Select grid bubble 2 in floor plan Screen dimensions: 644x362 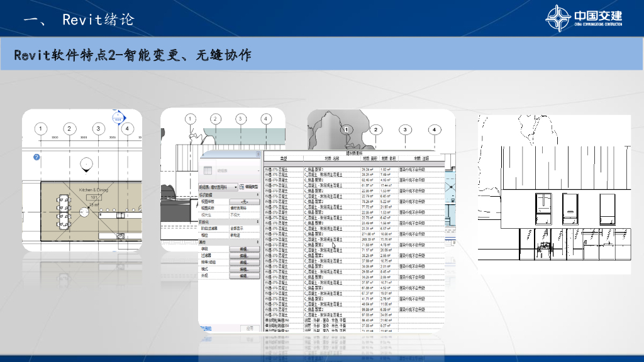(69, 129)
